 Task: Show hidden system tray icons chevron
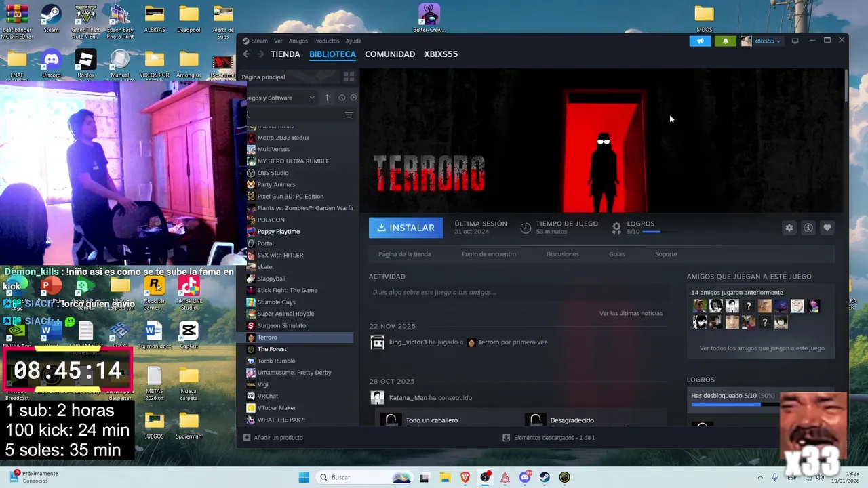click(759, 477)
